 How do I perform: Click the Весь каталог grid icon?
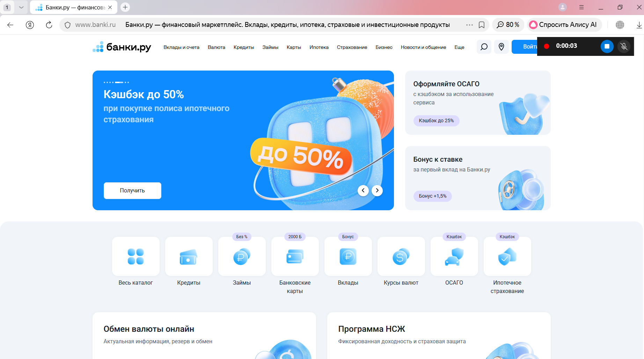(x=136, y=257)
